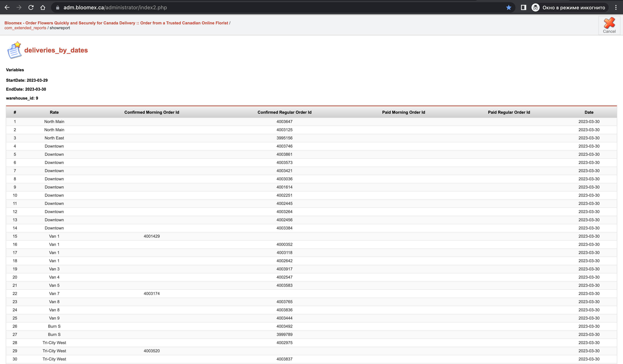The image size is (623, 364).
Task: Select order id 4003492
Action: tap(285, 326)
